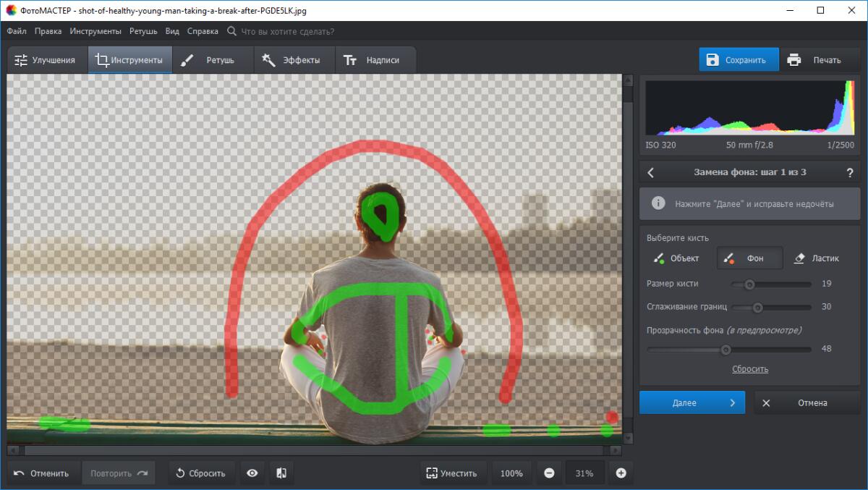Open help with the question mark icon

coord(849,172)
